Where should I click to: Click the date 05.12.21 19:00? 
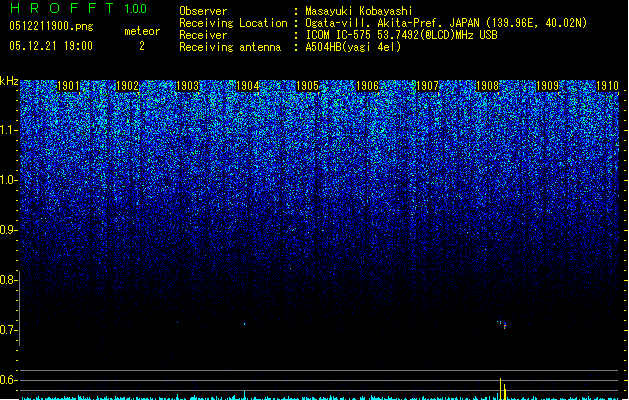point(51,46)
